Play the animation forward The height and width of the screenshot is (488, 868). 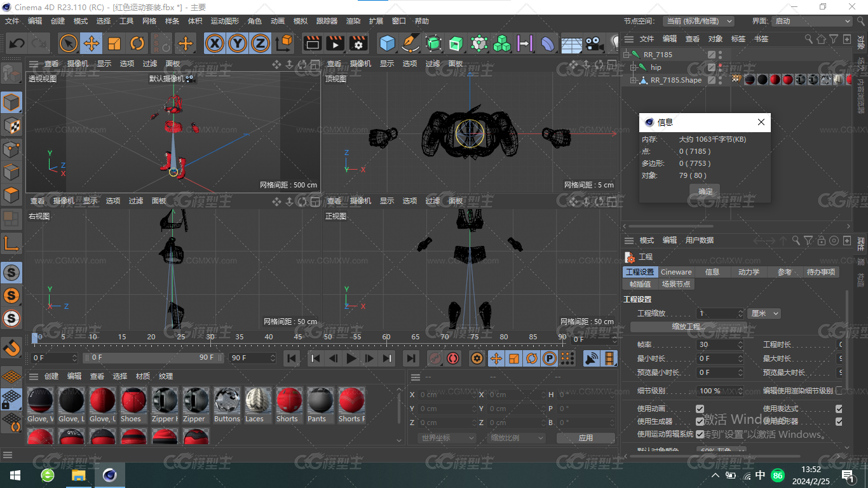[351, 358]
